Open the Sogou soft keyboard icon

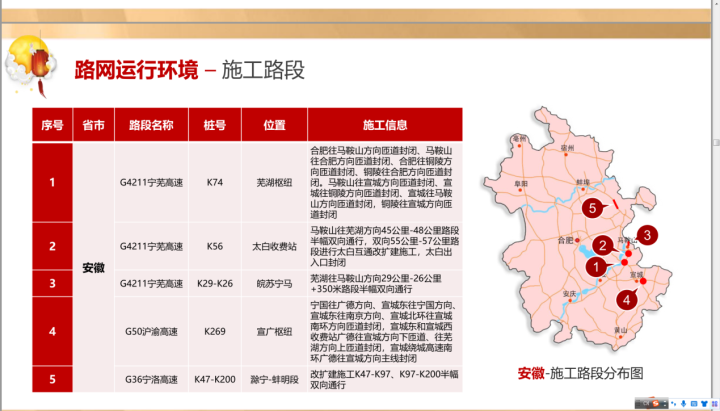694,404
